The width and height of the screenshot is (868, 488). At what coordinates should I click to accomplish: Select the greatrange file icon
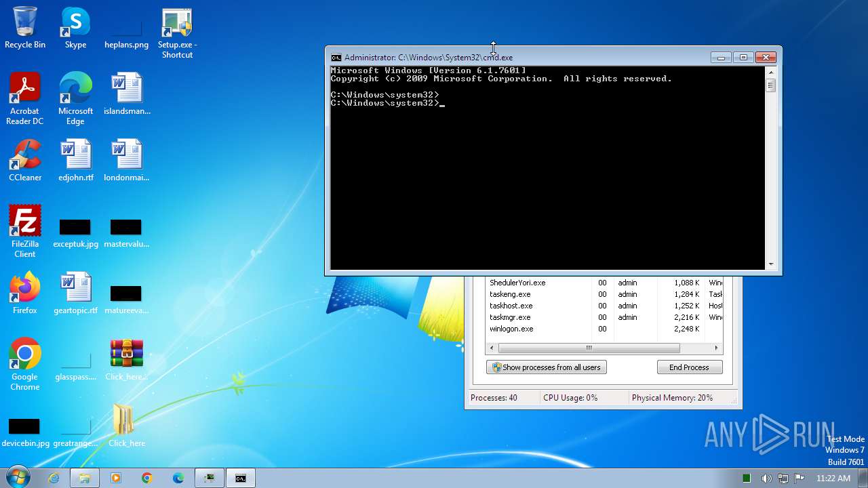tap(75, 433)
